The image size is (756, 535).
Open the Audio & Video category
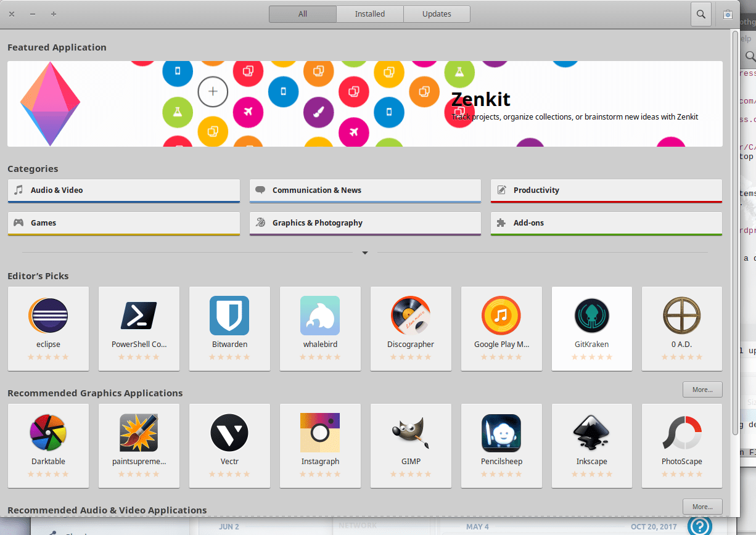(124, 191)
